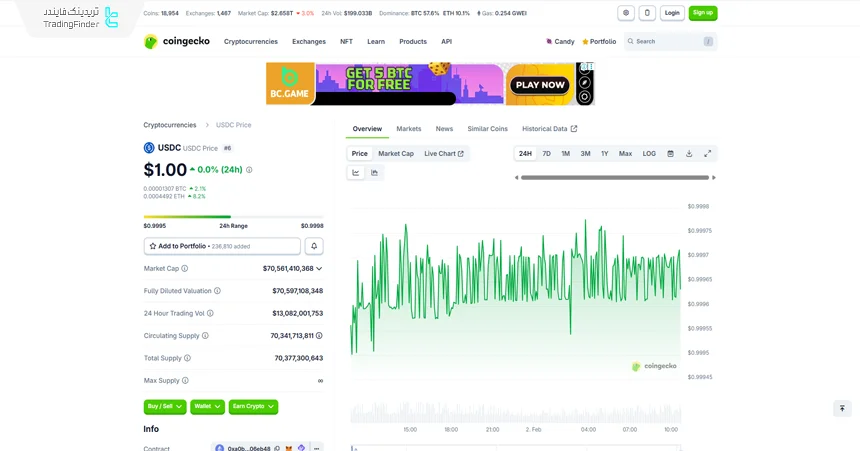This screenshot has height=451, width=860.
Task: Open the Exchanges menu in navigation
Action: pos(309,42)
